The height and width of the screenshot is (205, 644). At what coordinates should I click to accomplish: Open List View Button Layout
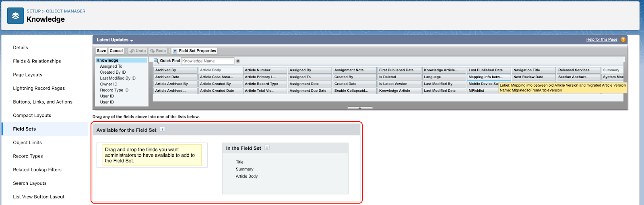[39, 197]
